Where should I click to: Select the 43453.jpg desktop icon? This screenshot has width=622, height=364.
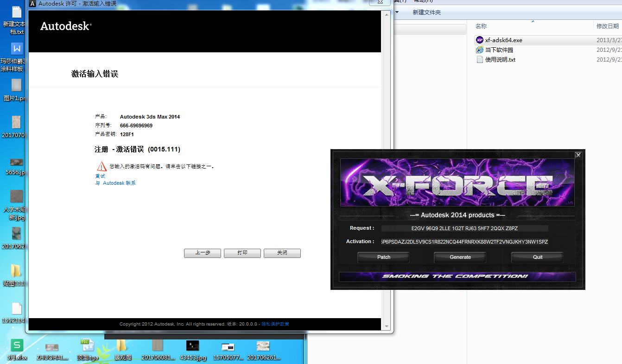(192, 345)
